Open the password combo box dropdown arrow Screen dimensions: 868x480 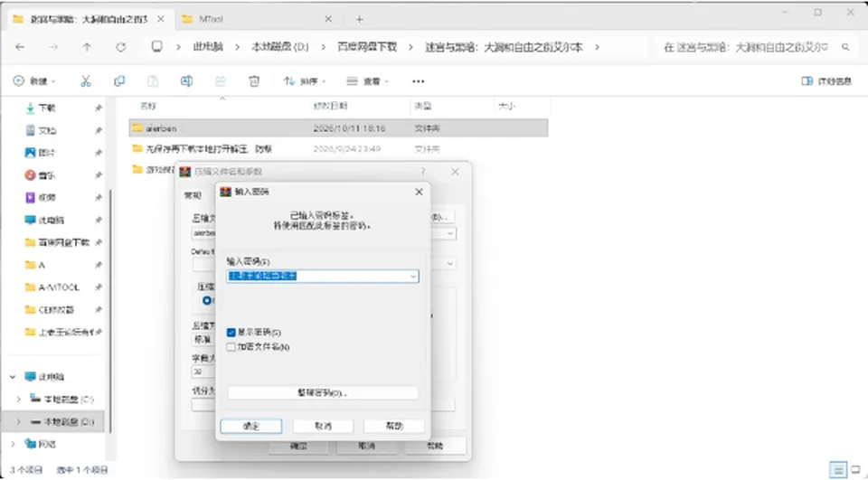[413, 277]
